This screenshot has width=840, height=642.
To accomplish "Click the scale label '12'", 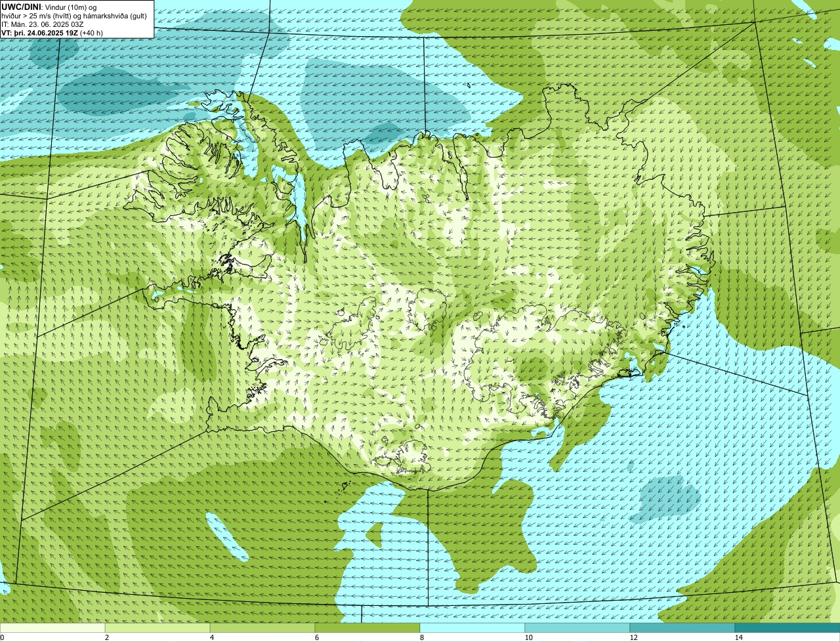I will tap(633, 637).
